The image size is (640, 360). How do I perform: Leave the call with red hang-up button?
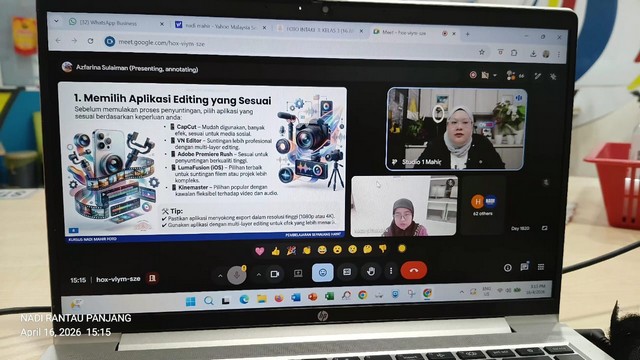(414, 270)
